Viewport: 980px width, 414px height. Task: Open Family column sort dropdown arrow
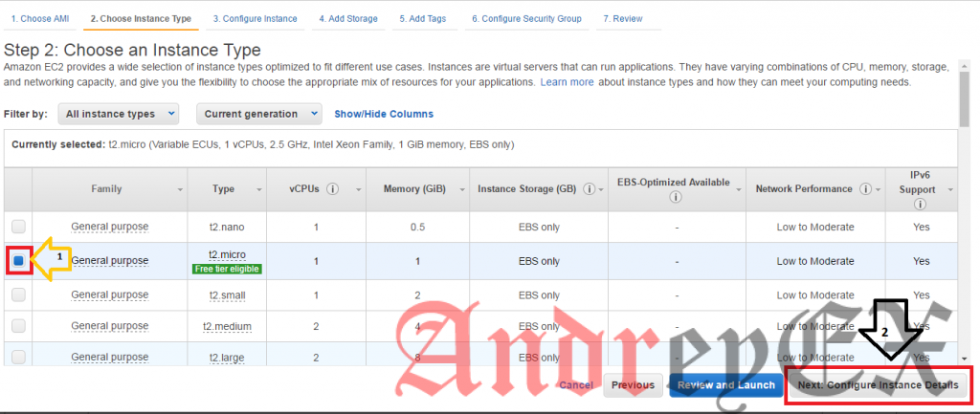pos(180,189)
